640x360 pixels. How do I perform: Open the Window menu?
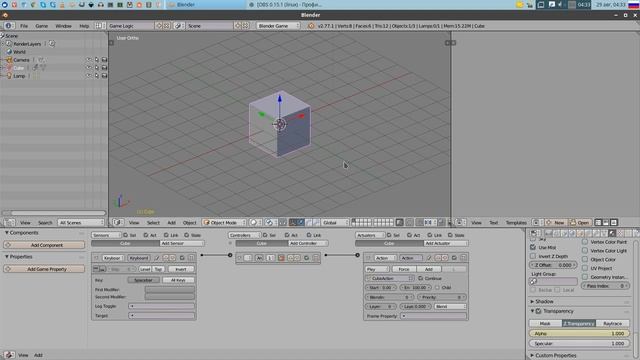point(63,26)
